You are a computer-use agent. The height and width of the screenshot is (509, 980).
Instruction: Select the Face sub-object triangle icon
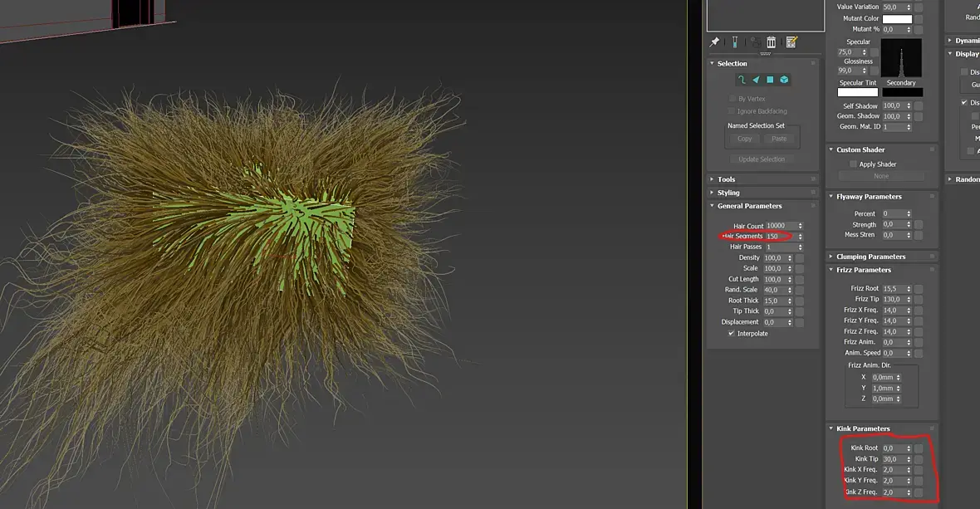tap(756, 80)
